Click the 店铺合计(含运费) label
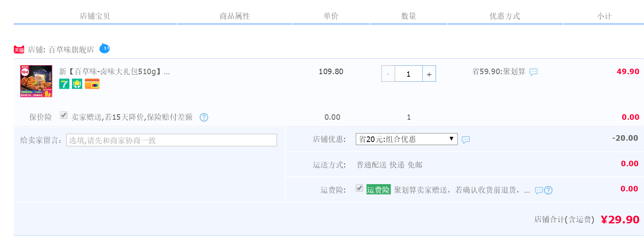644x240 pixels. pos(564,220)
